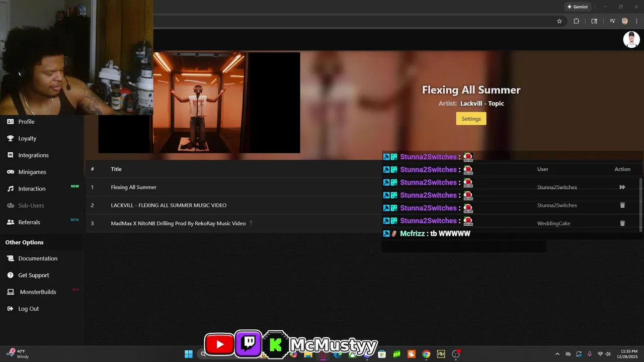Screen dimensions: 644x362
Task: Delete the LACKVILL music video request
Action: tap(622, 205)
